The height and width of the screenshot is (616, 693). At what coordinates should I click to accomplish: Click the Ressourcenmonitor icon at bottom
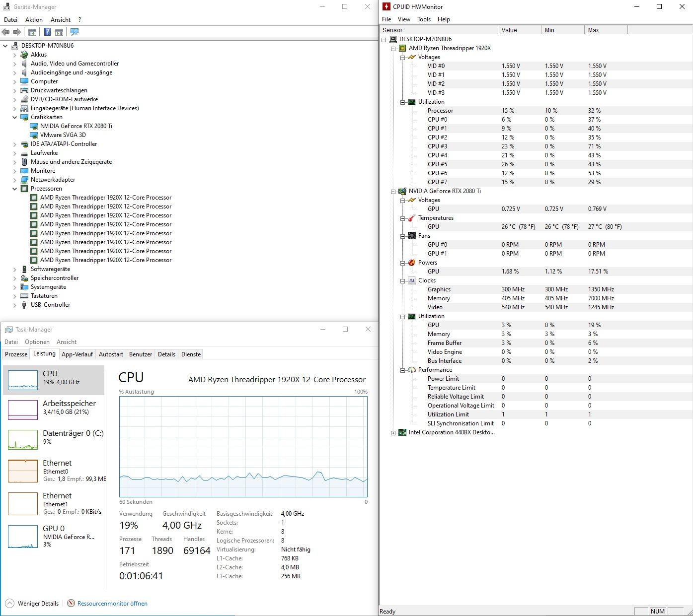point(71,603)
